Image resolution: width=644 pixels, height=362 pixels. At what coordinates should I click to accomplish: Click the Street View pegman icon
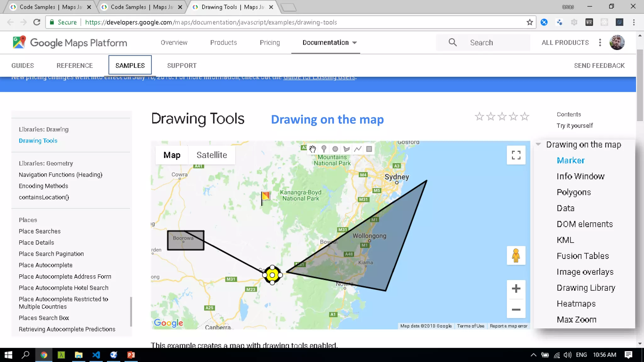[516, 255]
